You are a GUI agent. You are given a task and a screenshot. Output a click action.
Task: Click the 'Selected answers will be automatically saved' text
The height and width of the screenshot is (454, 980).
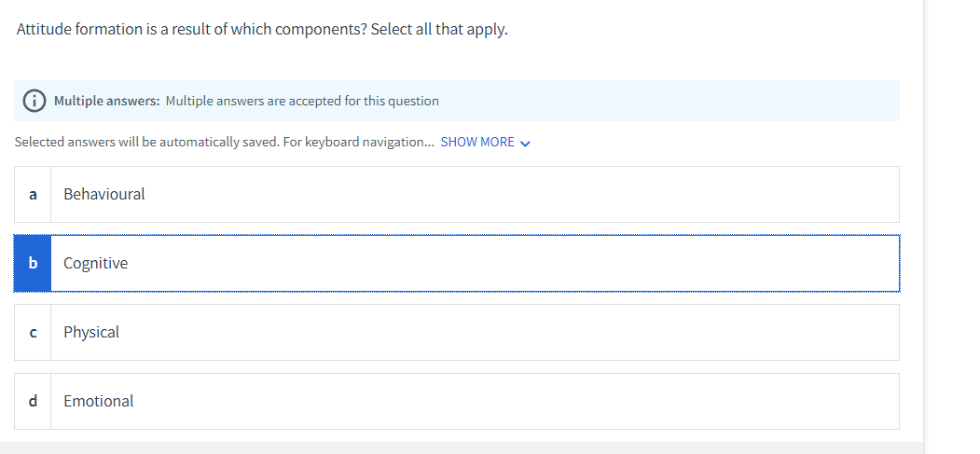tap(144, 143)
